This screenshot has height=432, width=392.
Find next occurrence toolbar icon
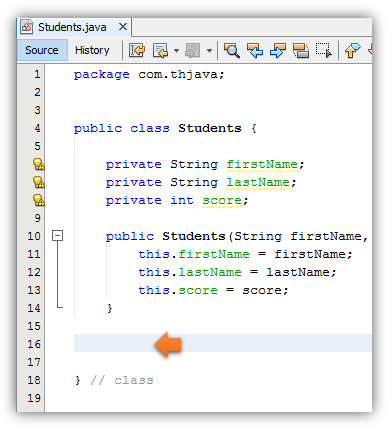(x=278, y=51)
